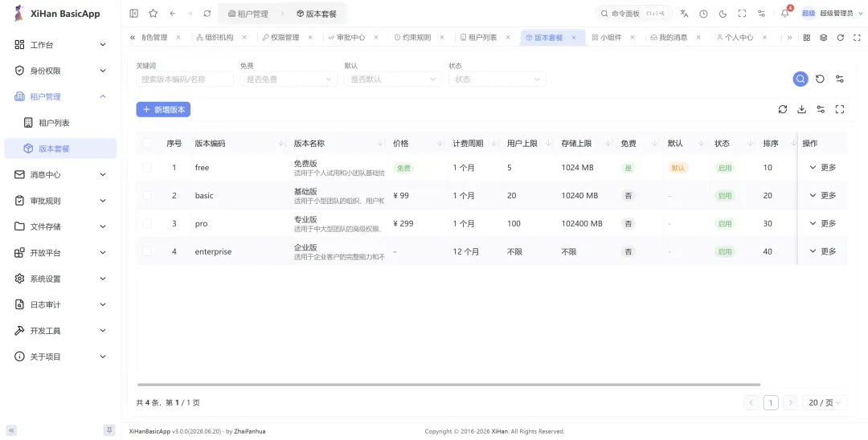Reset search filters icon
Screen dimensions: 868x440
820,79
